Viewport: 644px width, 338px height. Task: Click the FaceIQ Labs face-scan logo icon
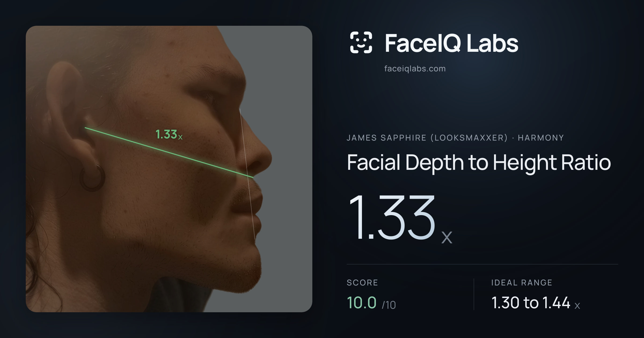(x=361, y=42)
